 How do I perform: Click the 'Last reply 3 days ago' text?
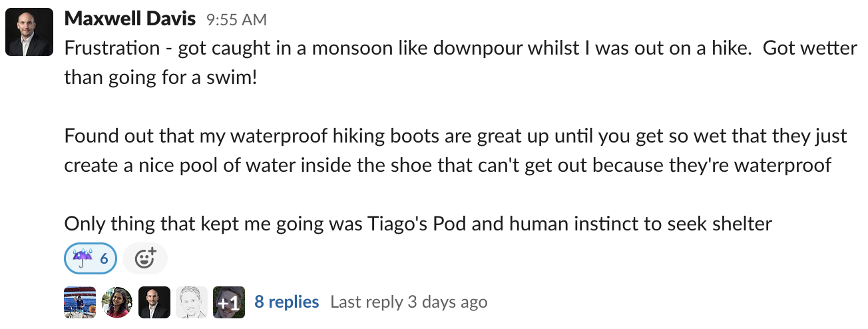(409, 302)
